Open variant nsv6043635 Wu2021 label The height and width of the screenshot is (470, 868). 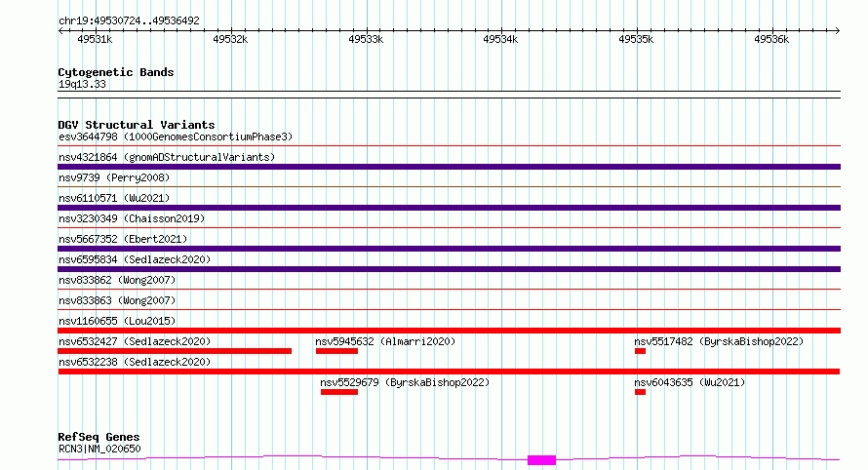(690, 382)
